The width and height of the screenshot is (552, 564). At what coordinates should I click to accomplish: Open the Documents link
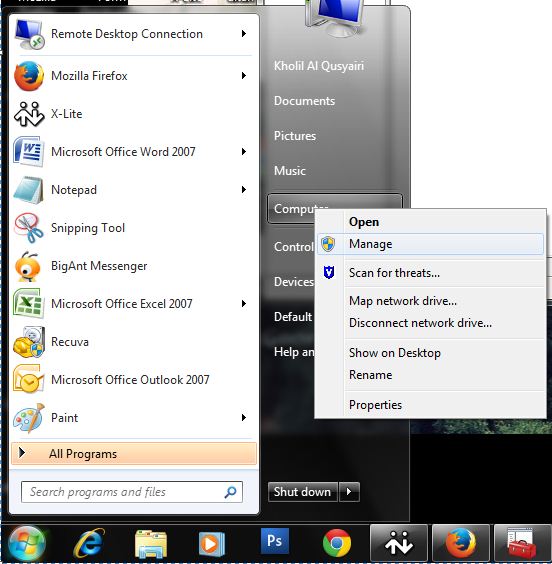(x=304, y=101)
